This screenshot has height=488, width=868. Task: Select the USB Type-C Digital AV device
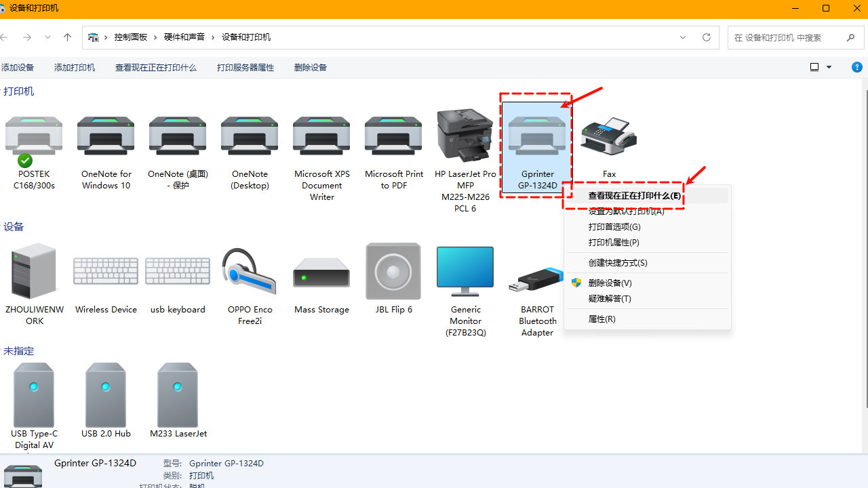(x=34, y=395)
